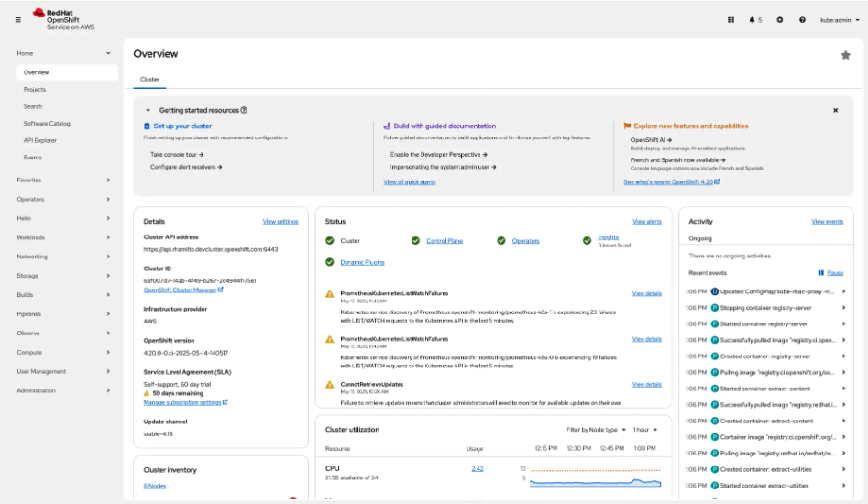Open the Filter by Node type dropdown
The image size is (868, 504).
pyautogui.click(x=596, y=429)
